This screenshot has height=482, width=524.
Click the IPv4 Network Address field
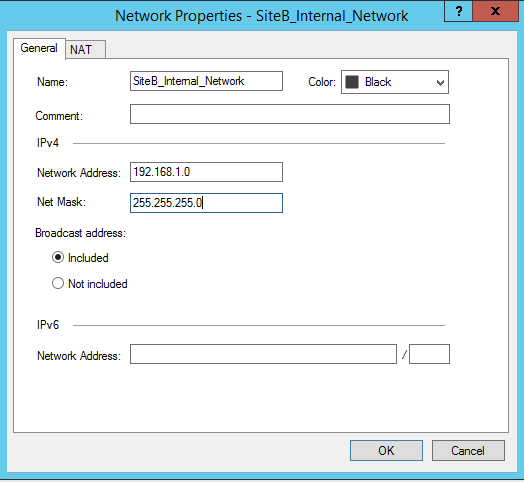click(x=206, y=172)
